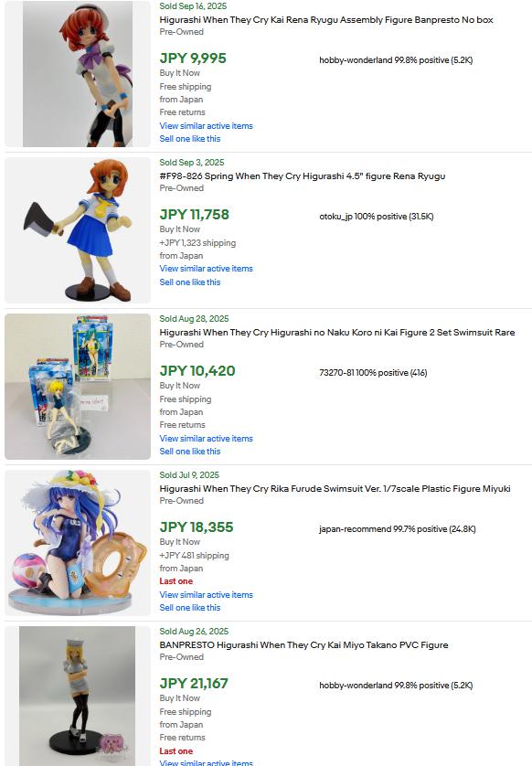532x766 pixels.
Task: Click the Rena Ryugu Banpresto figure thumbnail
Action: [78, 74]
